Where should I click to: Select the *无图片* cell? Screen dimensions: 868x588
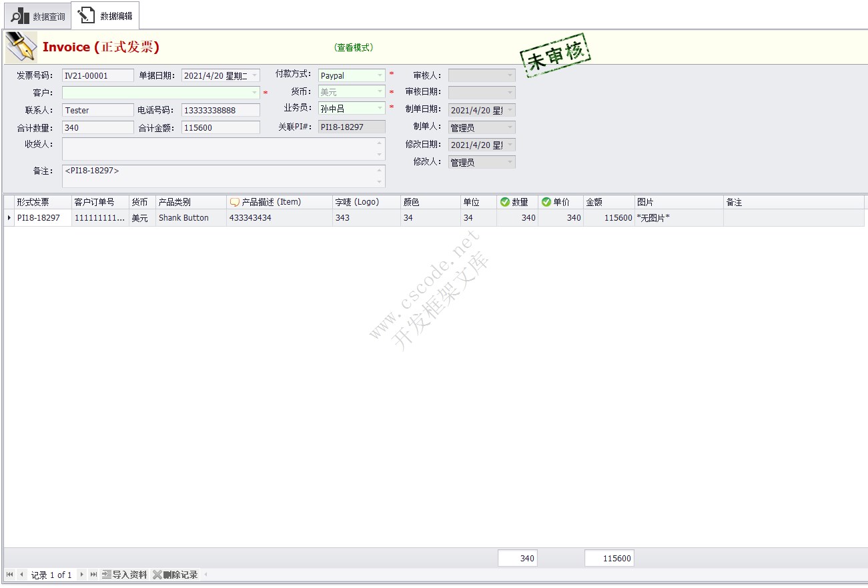coord(679,218)
